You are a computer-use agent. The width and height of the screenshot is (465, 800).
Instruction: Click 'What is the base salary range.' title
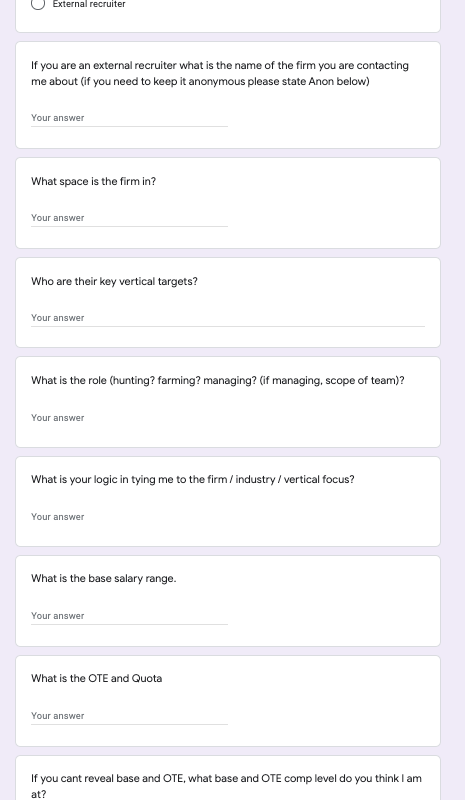coord(104,579)
